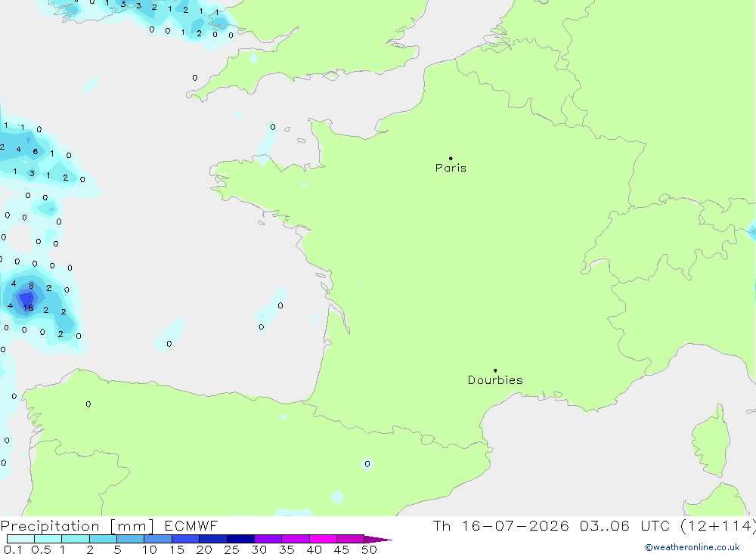The image size is (756, 554).
Task: Pick the 1–2 mm legend color box
Action: tap(75, 539)
